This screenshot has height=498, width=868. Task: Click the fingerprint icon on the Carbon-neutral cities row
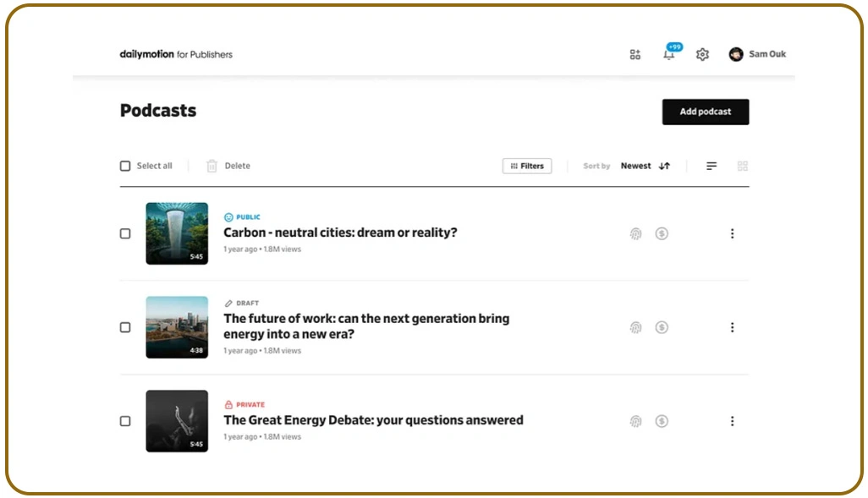(635, 233)
